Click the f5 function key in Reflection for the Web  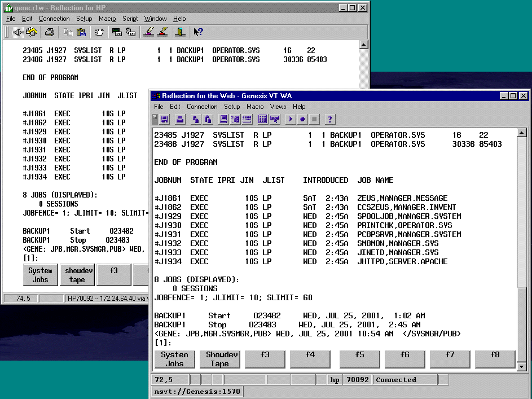359,359
